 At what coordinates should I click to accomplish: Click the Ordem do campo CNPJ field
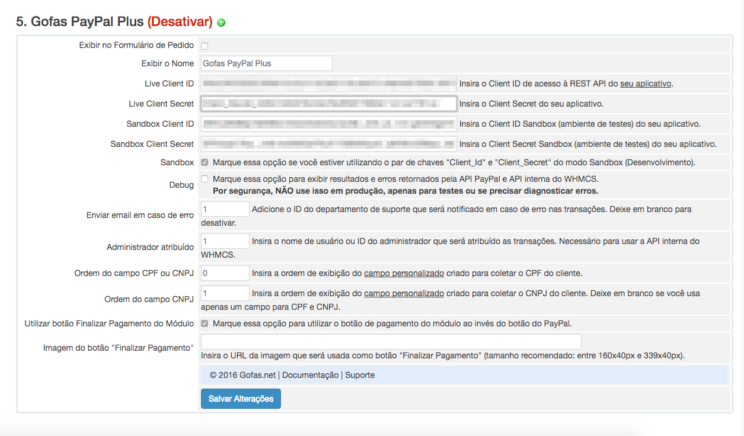click(225, 293)
